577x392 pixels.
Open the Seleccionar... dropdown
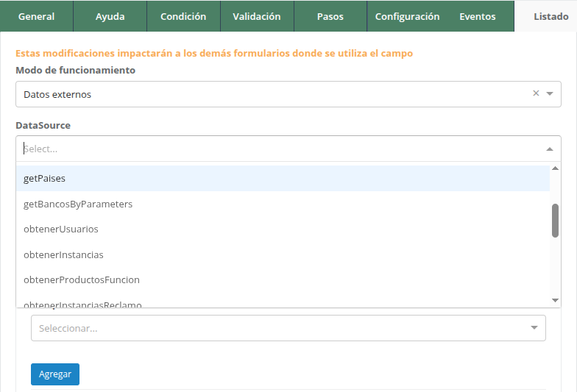[x=288, y=328]
